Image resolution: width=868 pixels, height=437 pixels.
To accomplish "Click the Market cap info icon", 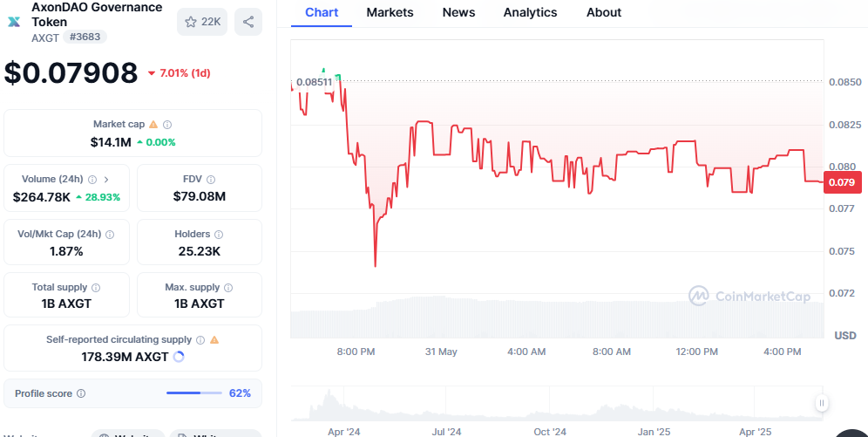I will pos(167,125).
